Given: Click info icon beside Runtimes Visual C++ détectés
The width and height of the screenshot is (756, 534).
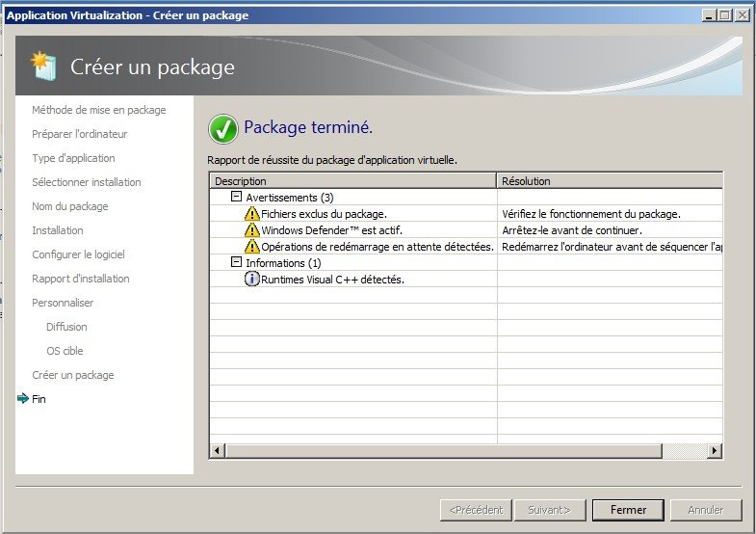Looking at the screenshot, I should 252,280.
